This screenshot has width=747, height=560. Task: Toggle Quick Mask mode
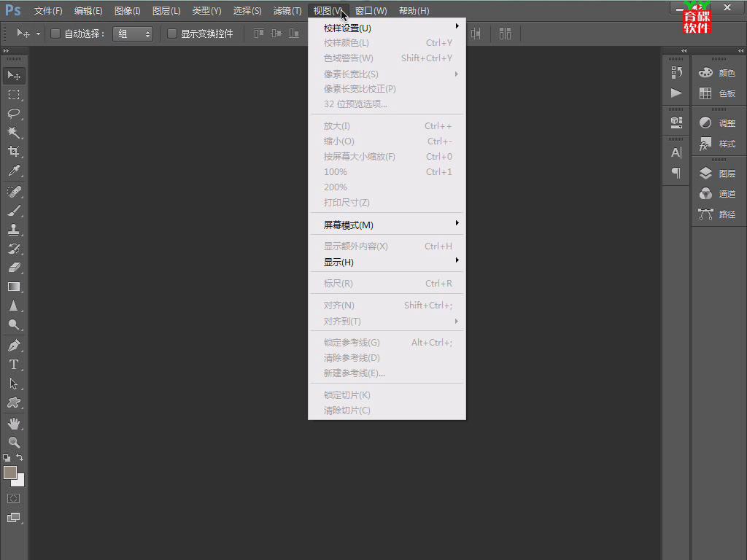point(14,499)
